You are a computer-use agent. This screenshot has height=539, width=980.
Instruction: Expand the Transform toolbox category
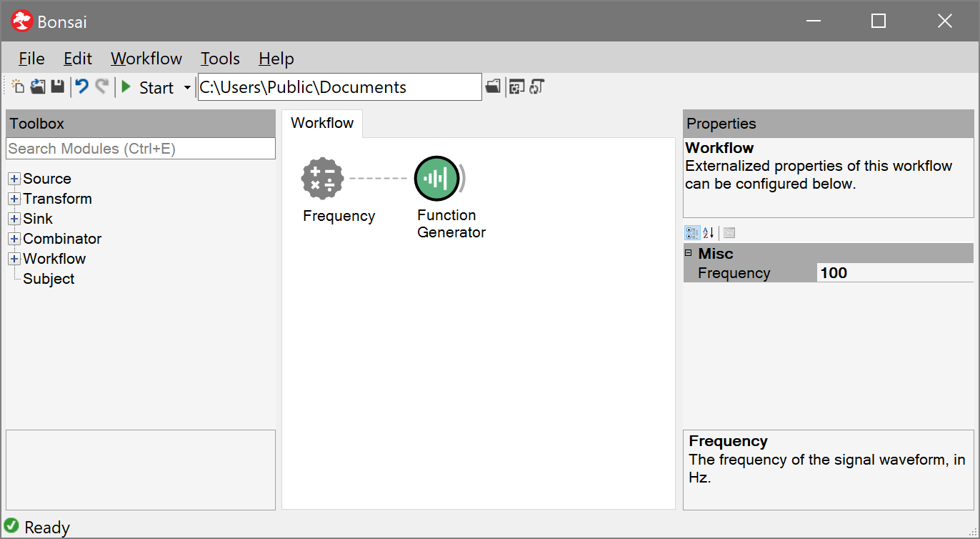(14, 199)
